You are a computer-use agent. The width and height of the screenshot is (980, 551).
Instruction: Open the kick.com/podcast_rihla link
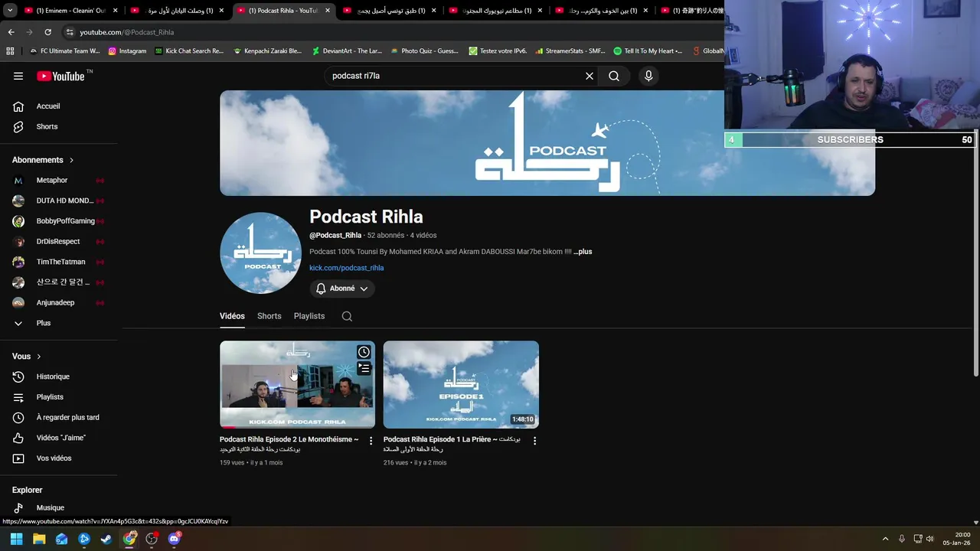[346, 268]
